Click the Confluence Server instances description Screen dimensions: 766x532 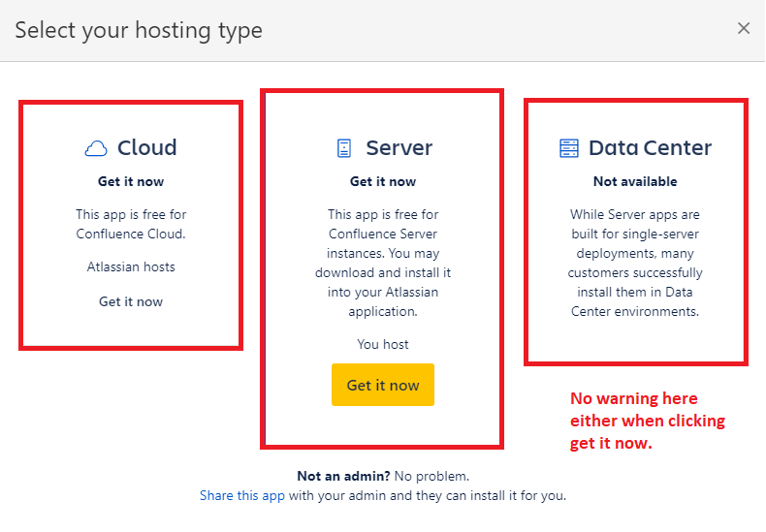pos(383,263)
